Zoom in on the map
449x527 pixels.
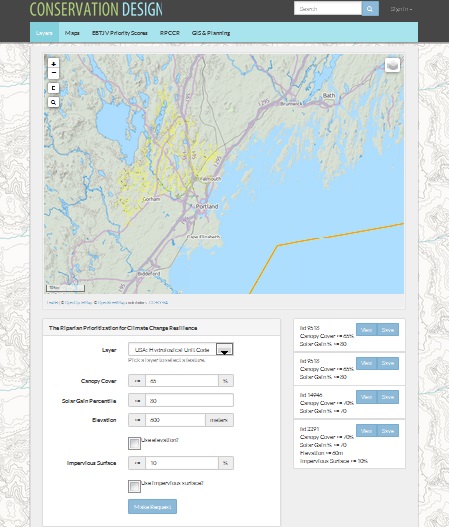[x=53, y=63]
